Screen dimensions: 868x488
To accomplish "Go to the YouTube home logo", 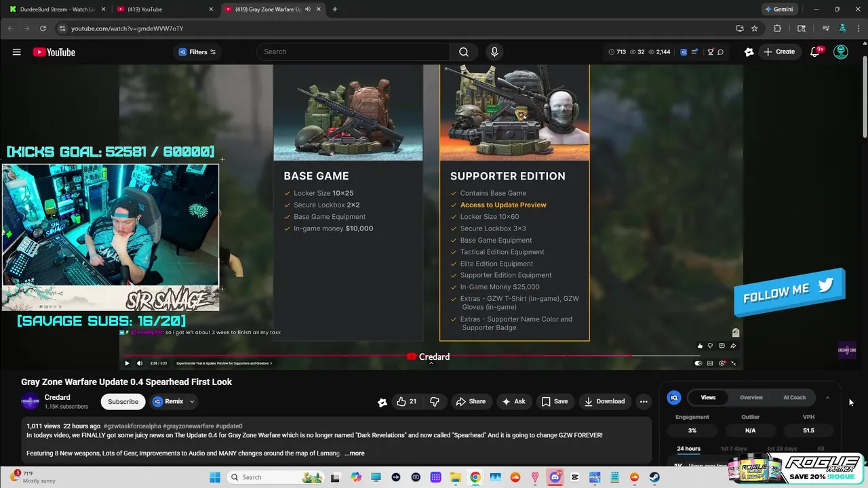I will [54, 52].
